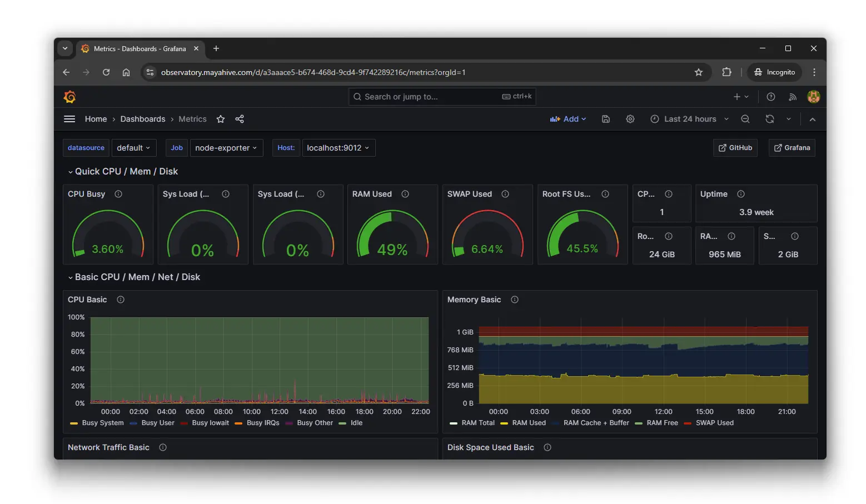Star the Metrics dashboard as favorite
This screenshot has height=504, width=866.
pos(221,119)
